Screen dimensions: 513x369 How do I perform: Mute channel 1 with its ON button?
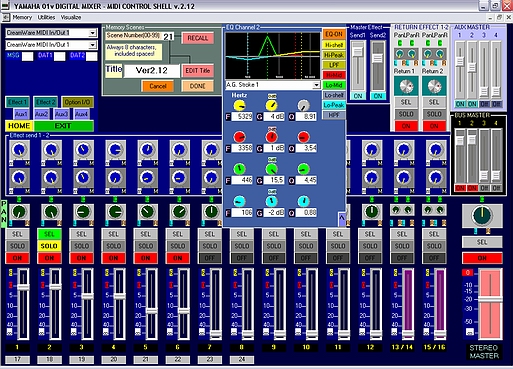tap(17, 258)
